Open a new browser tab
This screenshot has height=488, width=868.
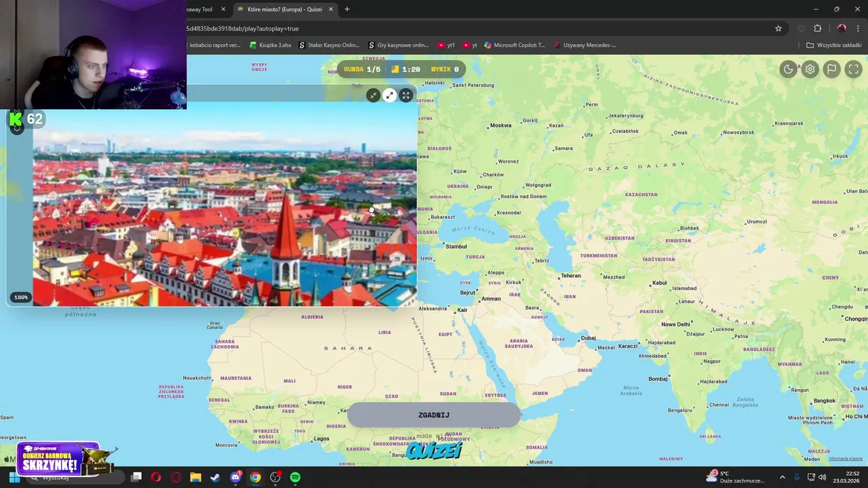coord(347,9)
